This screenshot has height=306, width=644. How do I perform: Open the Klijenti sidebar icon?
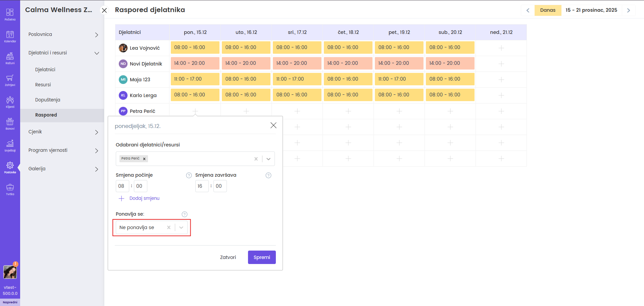click(10, 102)
